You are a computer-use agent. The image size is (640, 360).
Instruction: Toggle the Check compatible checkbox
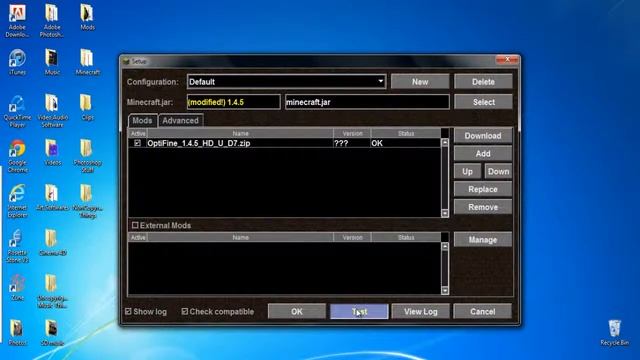tap(184, 311)
